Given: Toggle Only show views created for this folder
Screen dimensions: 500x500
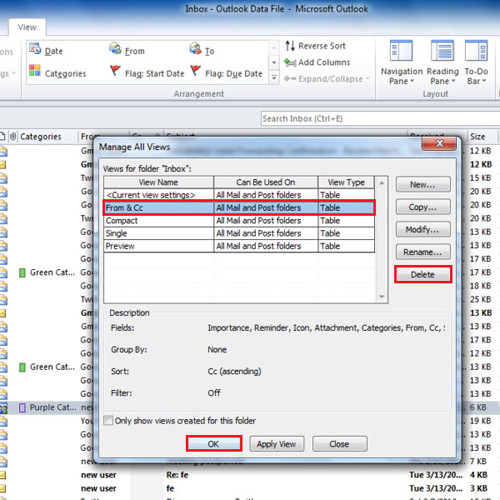Looking at the screenshot, I should pos(108,420).
